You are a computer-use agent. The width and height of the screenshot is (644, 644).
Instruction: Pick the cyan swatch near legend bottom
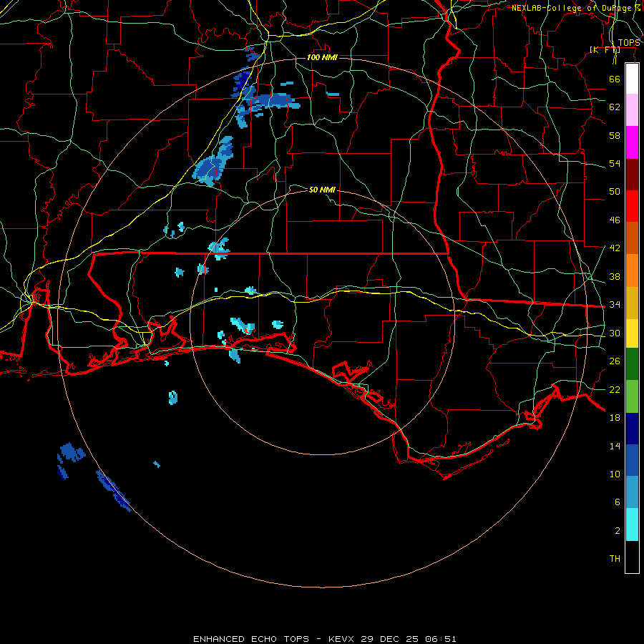tap(632, 525)
